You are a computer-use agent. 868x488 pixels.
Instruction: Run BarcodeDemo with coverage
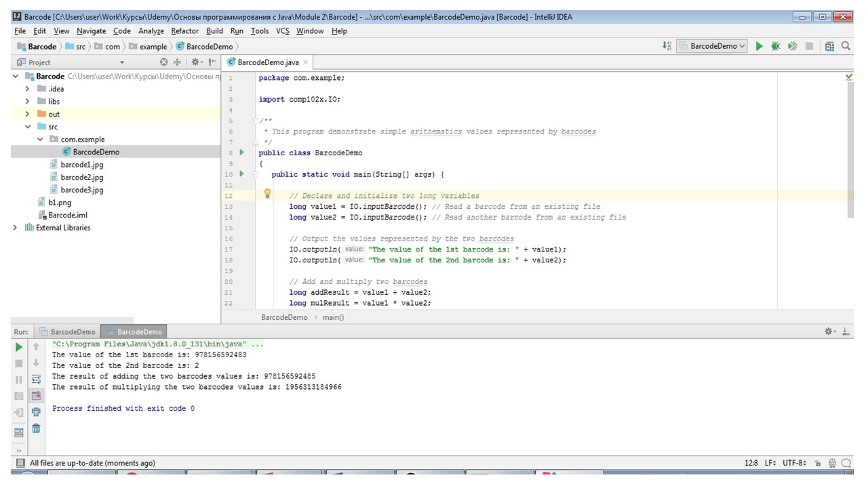[x=792, y=46]
